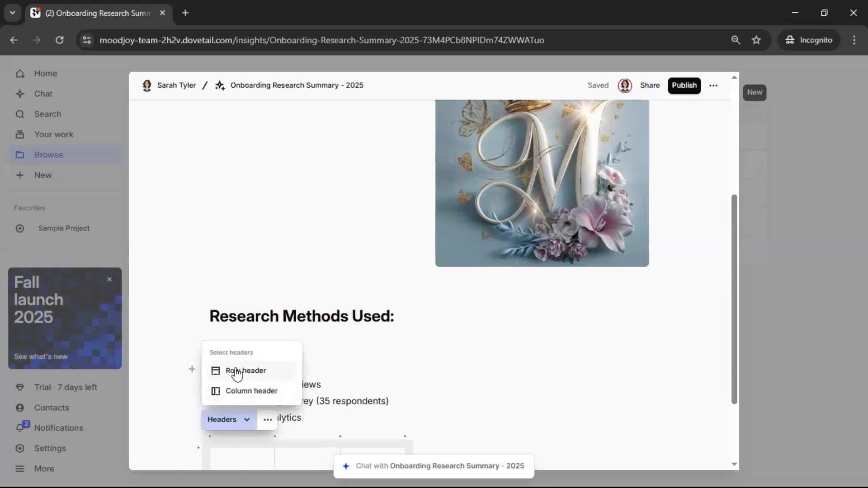The height and width of the screenshot is (488, 868).
Task: Click the Chat with Onboarding Research field
Action: [x=434, y=466]
